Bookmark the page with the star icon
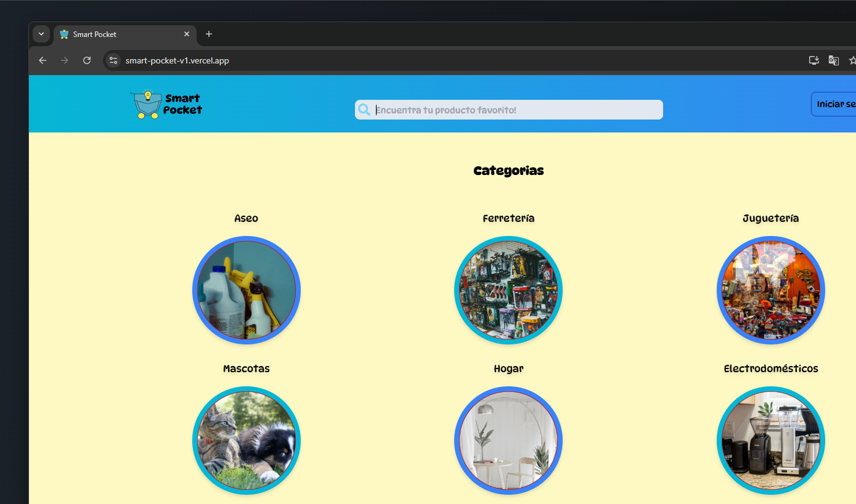856x504 pixels. tap(853, 60)
